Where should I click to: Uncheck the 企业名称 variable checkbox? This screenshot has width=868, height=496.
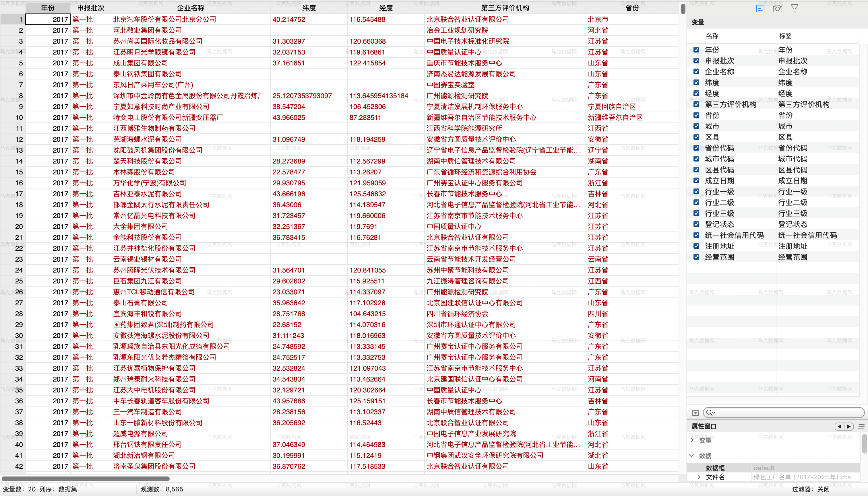tap(696, 71)
